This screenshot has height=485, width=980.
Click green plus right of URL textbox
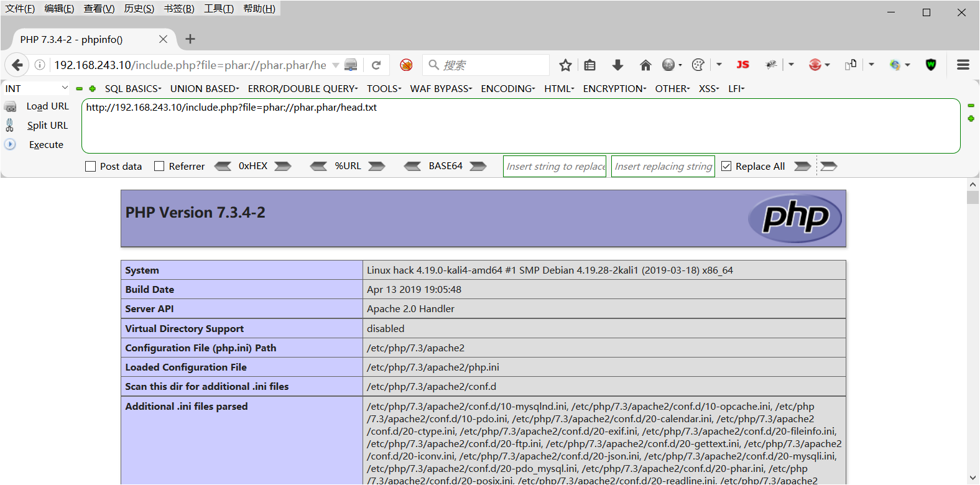[x=971, y=118]
